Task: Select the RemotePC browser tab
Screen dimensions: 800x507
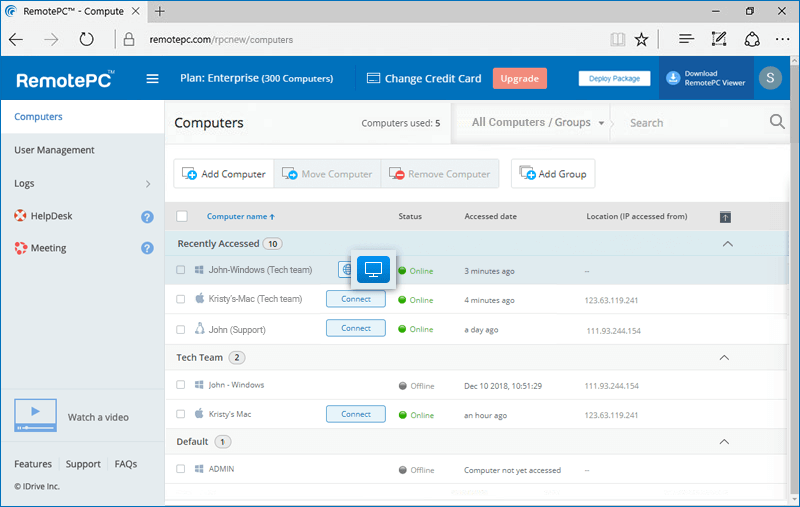Action: 73,11
